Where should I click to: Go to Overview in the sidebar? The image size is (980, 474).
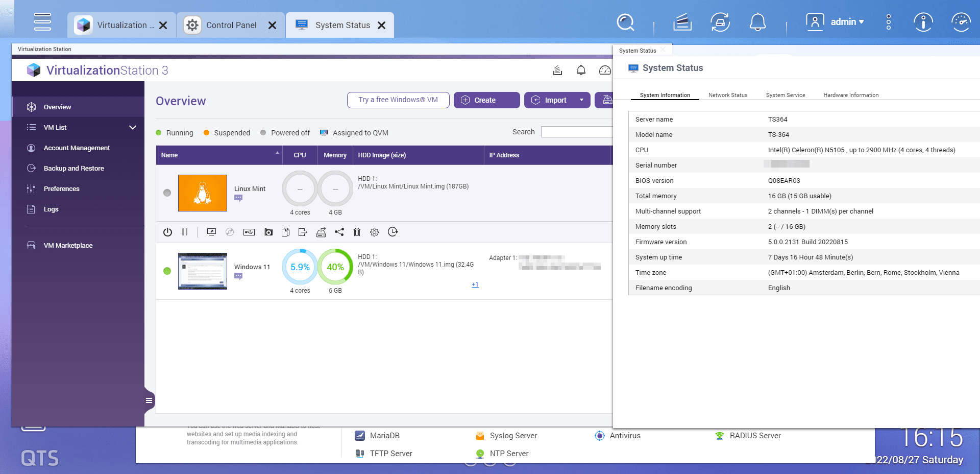tap(78, 107)
